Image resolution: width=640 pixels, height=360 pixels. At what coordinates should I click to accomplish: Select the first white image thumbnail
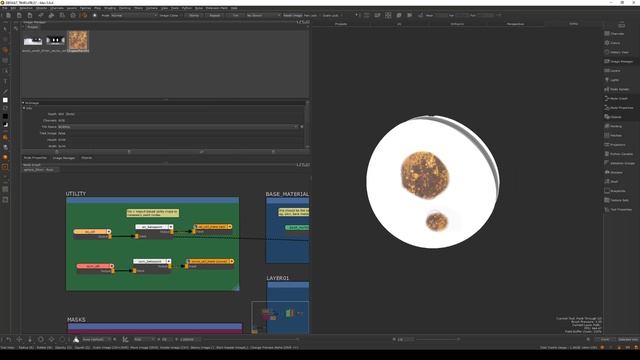[33, 40]
